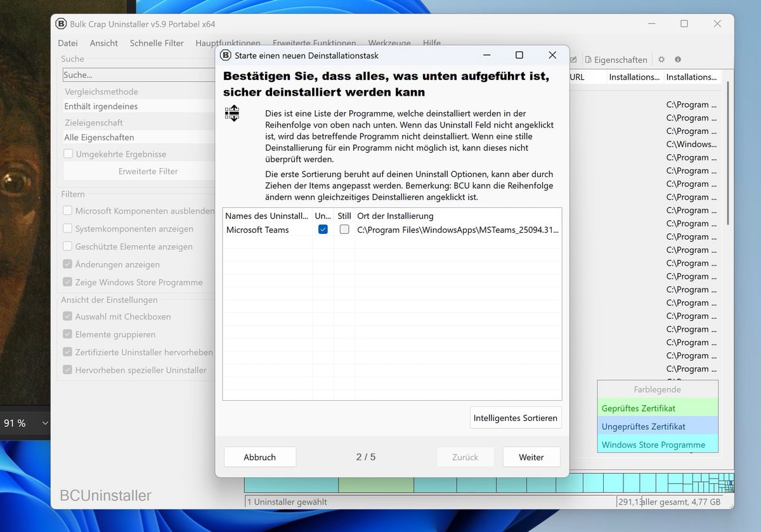Click the BCU logo in main window title
This screenshot has height=532, width=761.
tap(61, 24)
